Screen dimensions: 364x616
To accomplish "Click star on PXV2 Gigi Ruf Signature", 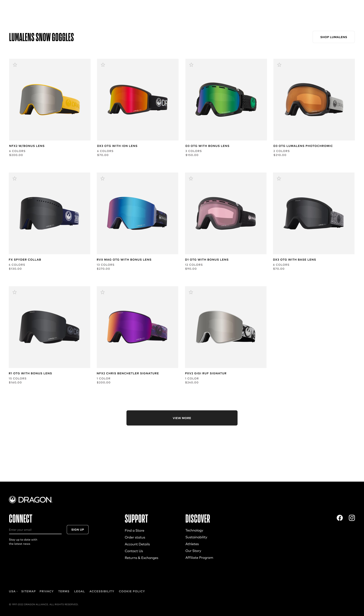I will coord(191,292).
